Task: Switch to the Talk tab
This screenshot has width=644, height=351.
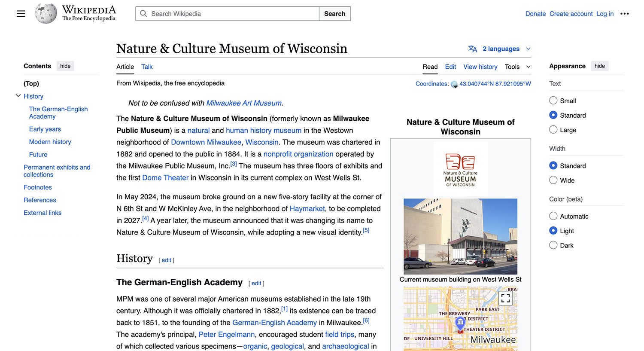Action: coord(147,67)
